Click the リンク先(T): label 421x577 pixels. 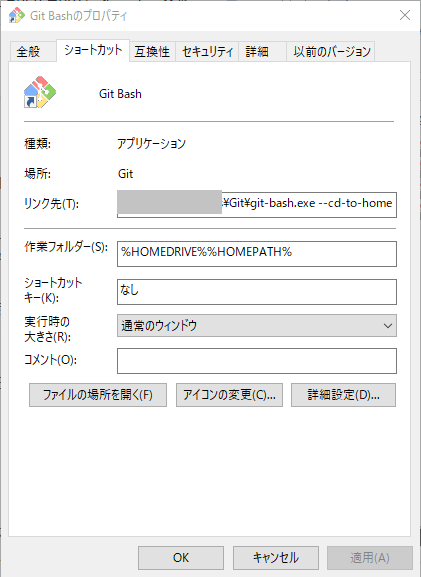[x=52, y=203]
